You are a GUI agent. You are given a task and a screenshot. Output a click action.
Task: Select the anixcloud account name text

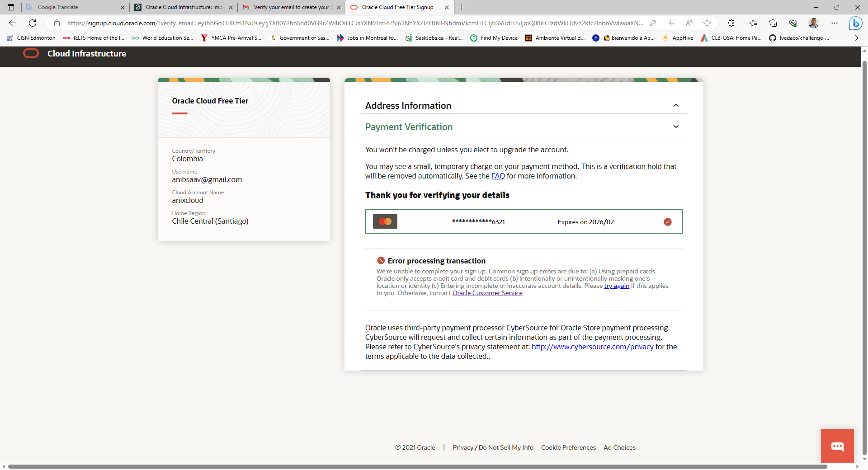click(187, 200)
